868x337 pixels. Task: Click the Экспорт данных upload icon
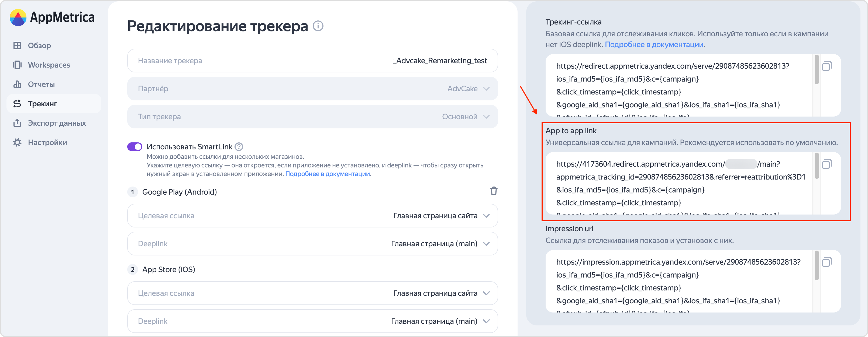(x=17, y=123)
